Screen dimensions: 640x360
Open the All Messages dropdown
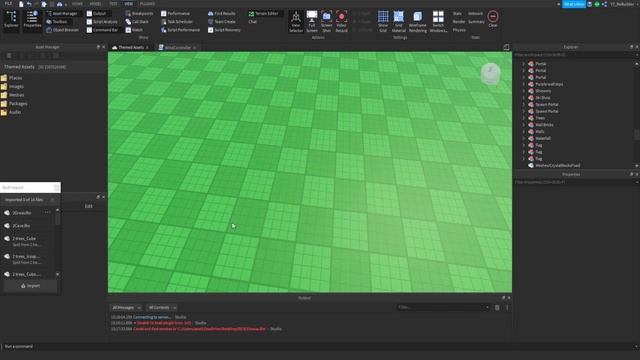click(x=126, y=307)
